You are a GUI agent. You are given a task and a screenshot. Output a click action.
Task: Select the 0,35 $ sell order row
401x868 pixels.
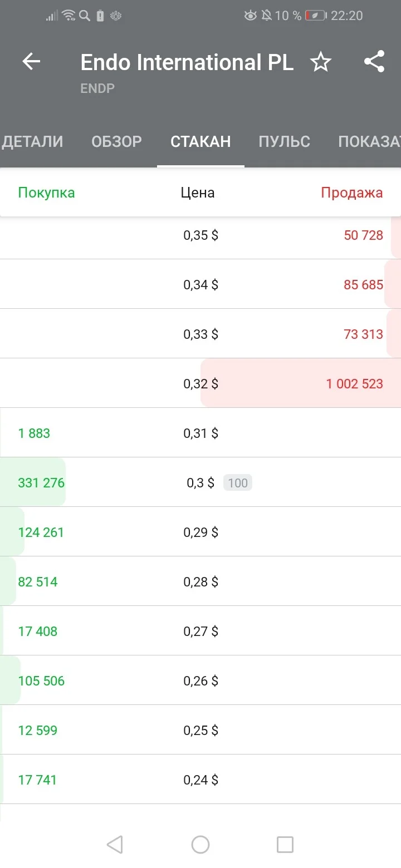coord(200,235)
